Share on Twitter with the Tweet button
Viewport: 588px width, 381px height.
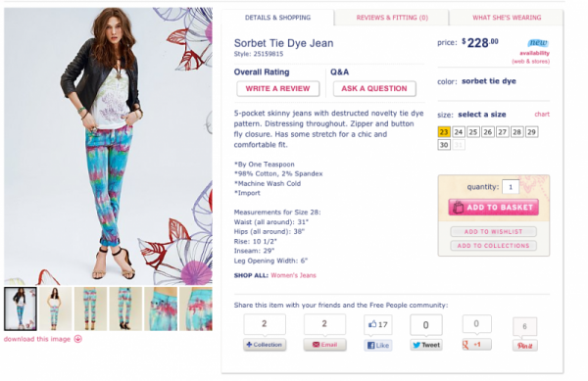point(426,345)
